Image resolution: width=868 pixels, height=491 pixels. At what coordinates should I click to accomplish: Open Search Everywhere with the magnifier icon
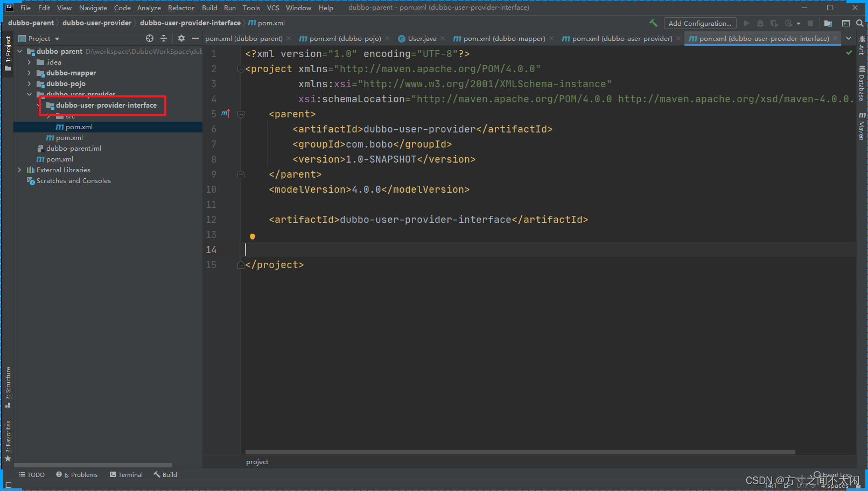859,23
